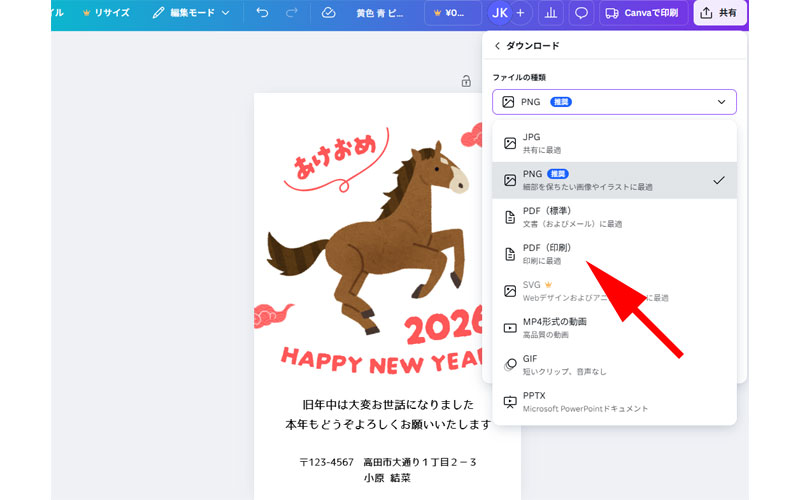
Task: Select the あけおめ text graphic
Action: coord(336,159)
